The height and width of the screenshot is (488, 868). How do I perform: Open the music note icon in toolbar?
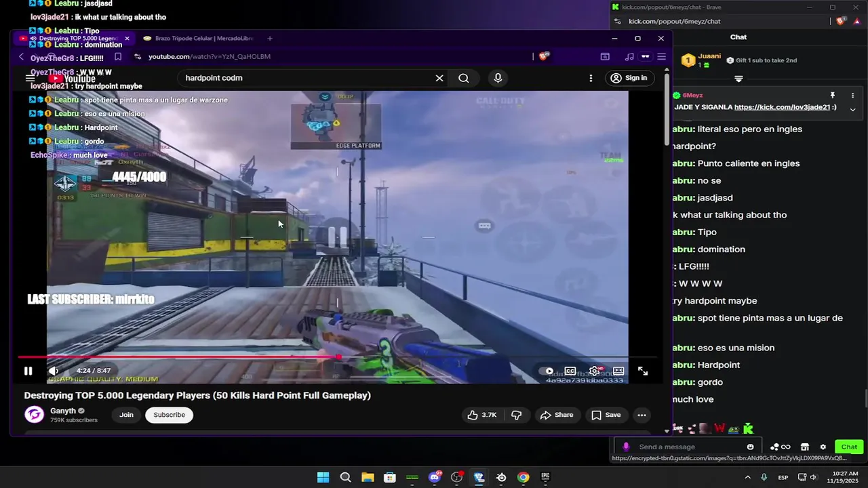click(x=629, y=57)
